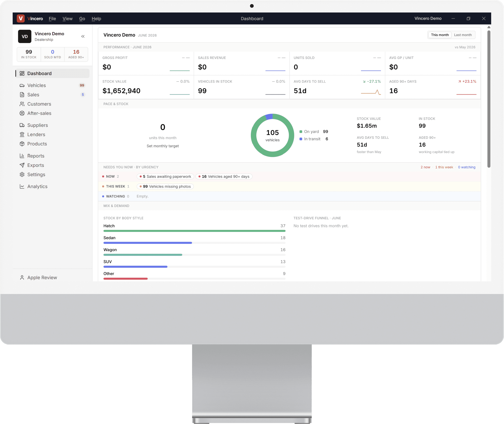This screenshot has width=504, height=424.
Task: Collapse the sidebar with double chevron
Action: point(83,36)
